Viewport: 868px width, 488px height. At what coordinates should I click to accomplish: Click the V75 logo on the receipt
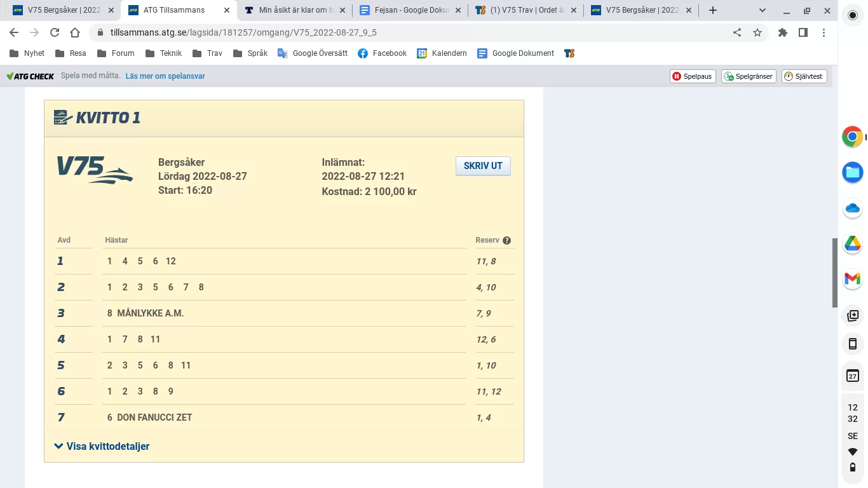(x=94, y=170)
